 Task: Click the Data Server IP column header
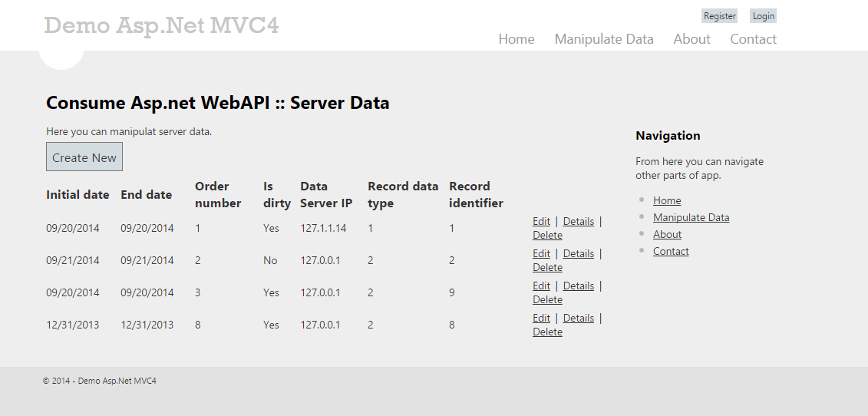pos(326,194)
